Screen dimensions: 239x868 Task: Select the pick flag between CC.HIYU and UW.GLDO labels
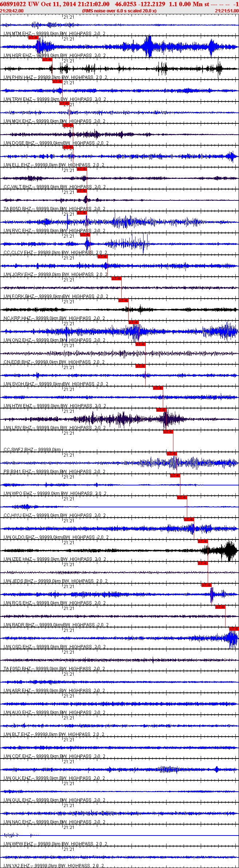[189, 519]
